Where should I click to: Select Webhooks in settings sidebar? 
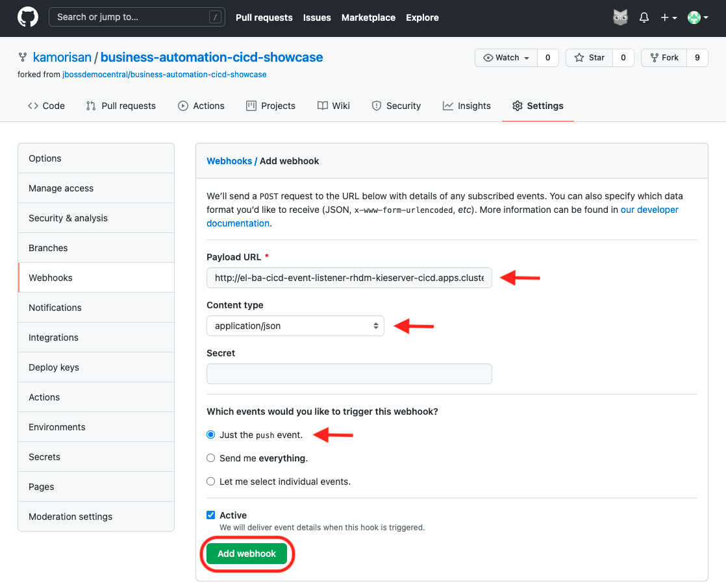click(96, 278)
